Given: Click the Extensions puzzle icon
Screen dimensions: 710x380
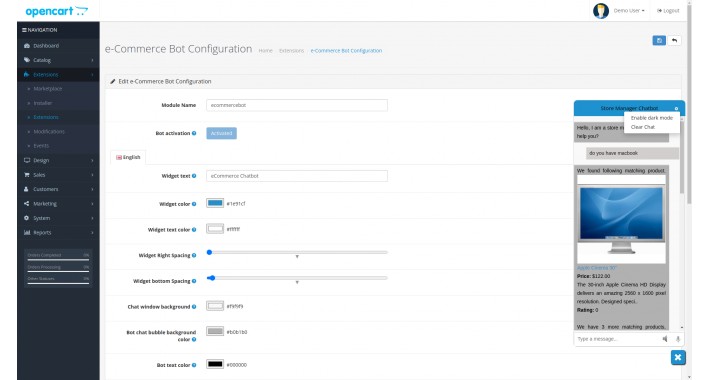Looking at the screenshot, I should (27, 74).
